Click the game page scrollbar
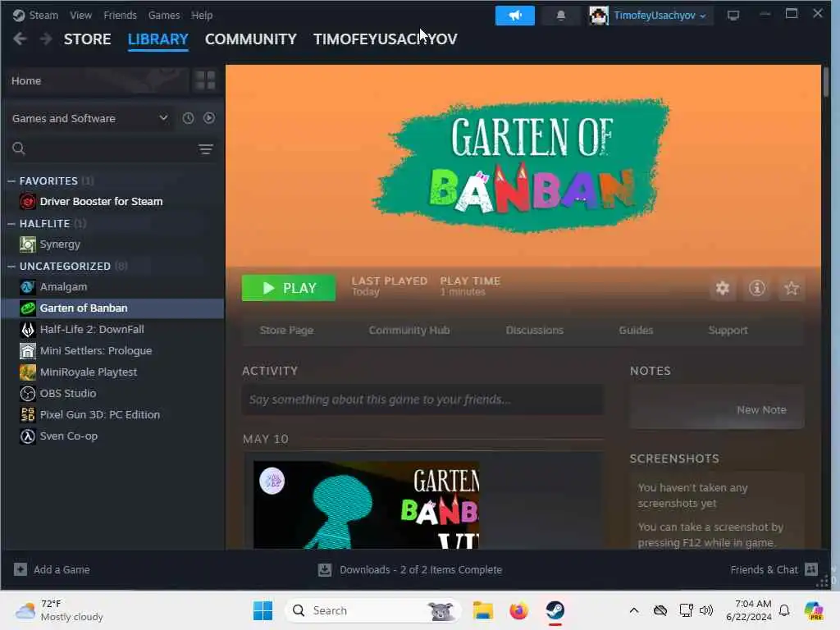This screenshot has width=840, height=630. (x=825, y=82)
